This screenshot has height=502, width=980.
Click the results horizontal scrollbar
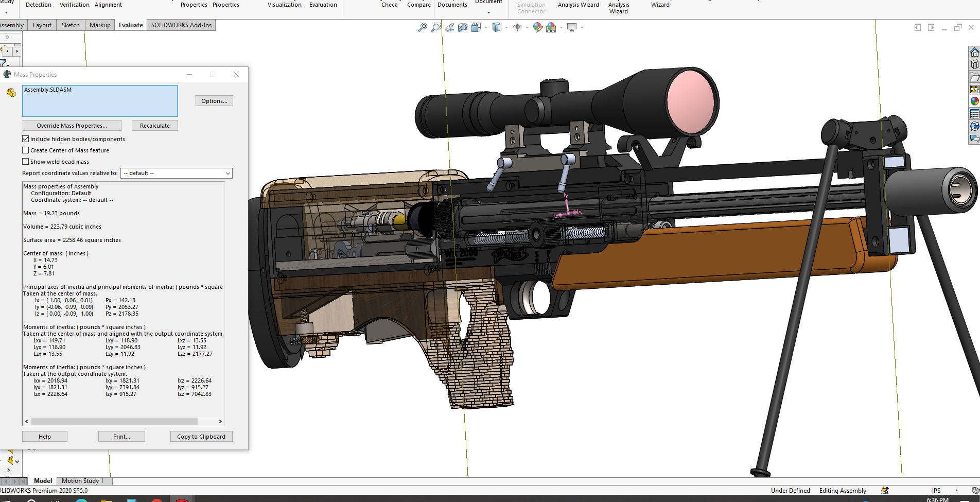pyautogui.click(x=114, y=421)
